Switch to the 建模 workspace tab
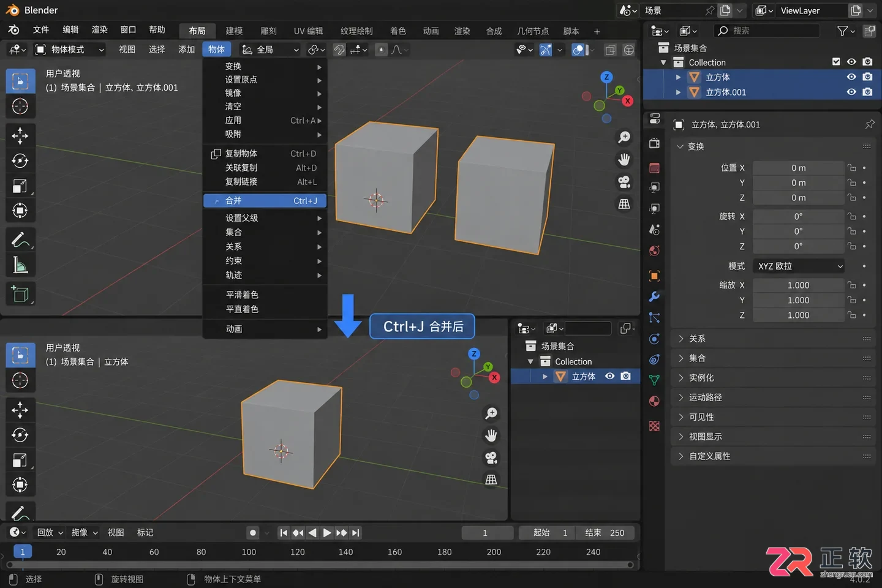 point(234,31)
